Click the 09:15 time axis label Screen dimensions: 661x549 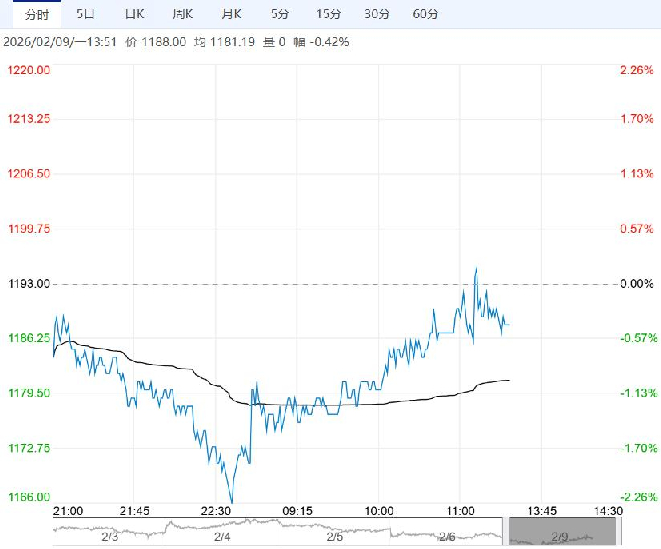pyautogui.click(x=297, y=510)
